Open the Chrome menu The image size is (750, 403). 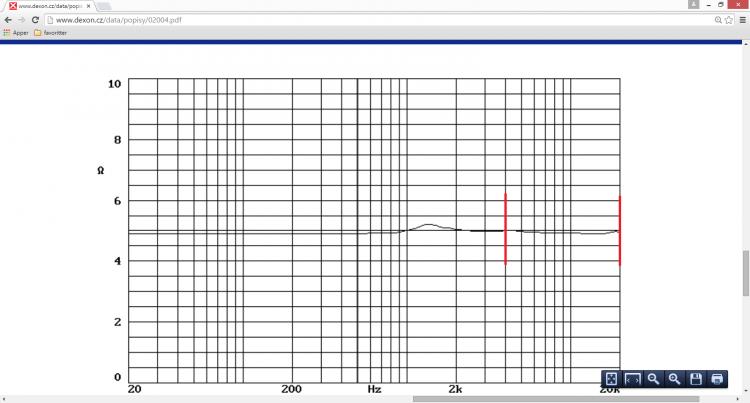(x=742, y=20)
